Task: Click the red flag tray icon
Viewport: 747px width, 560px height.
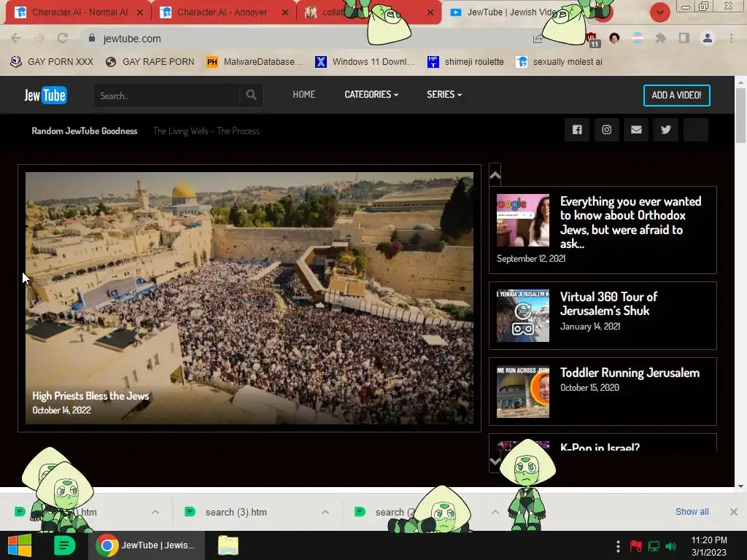Action: (635, 546)
